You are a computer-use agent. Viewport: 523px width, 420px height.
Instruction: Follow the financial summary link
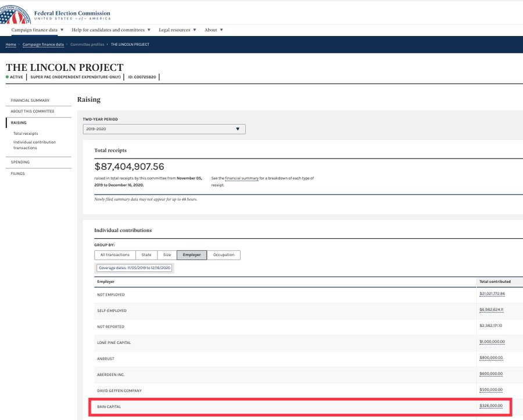click(x=242, y=178)
